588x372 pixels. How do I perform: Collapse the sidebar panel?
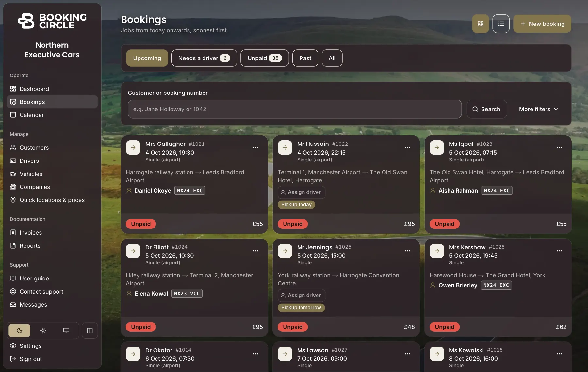[x=90, y=330]
